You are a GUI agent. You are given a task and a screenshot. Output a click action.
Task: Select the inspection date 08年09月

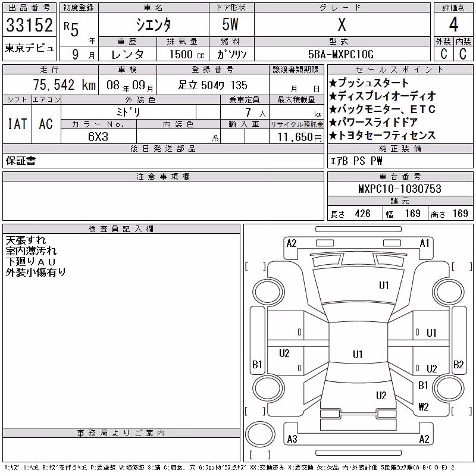[x=130, y=86]
